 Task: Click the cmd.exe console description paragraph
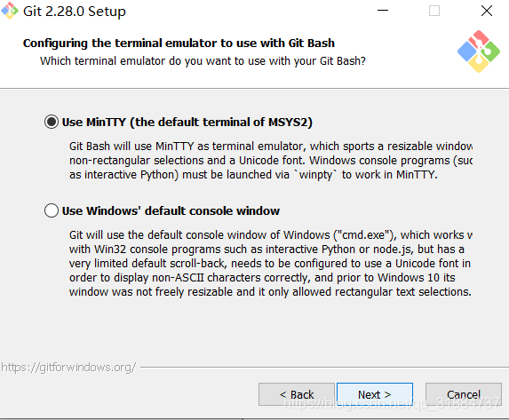coord(270,263)
